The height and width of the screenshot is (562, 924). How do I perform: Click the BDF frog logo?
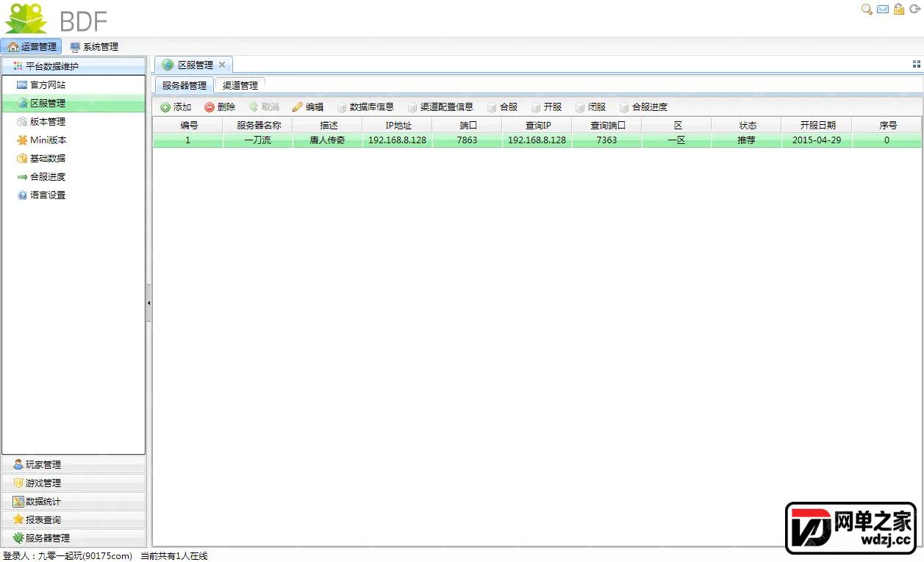(56, 18)
